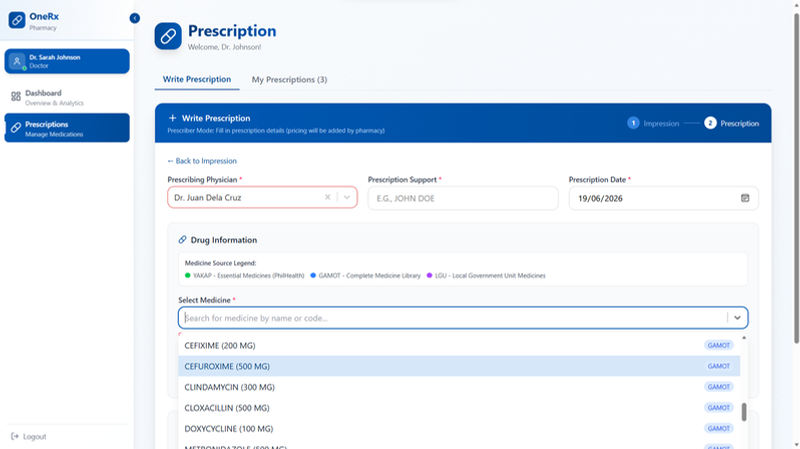The height and width of the screenshot is (449, 800).
Task: Click medicine list scrollbar thumb
Action: 744,412
